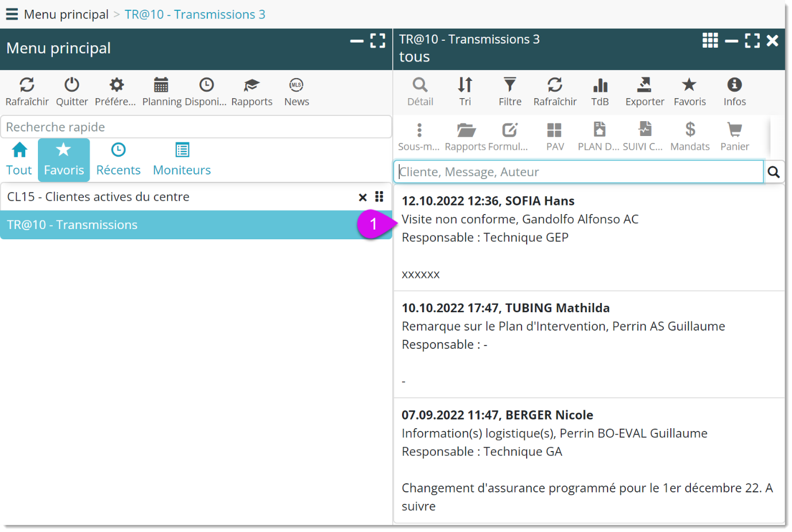Open TdB chart icon
792x532 pixels.
click(x=600, y=86)
